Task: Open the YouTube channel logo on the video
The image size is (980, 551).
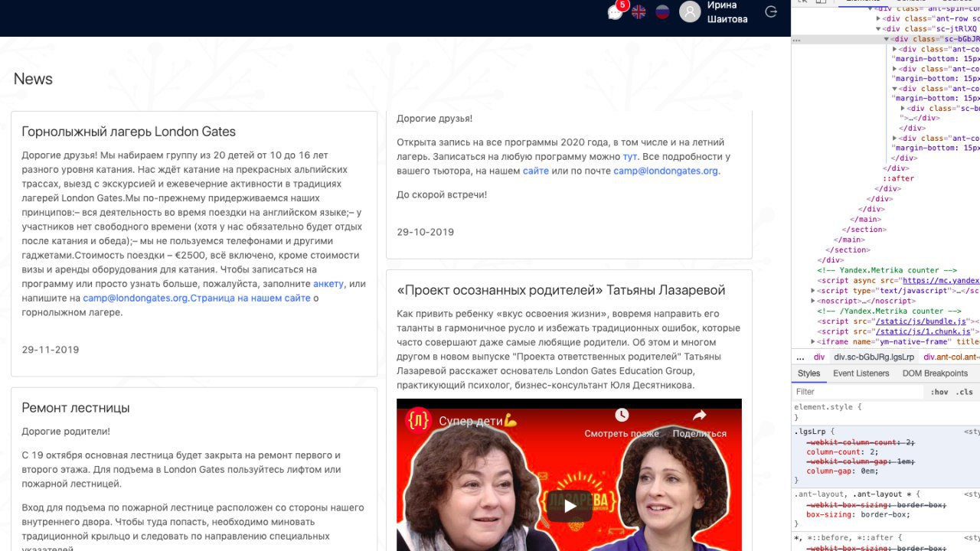Action: [418, 421]
